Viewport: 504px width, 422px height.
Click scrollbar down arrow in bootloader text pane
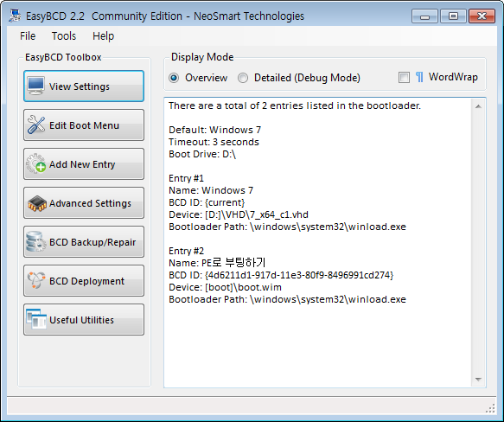click(x=478, y=380)
